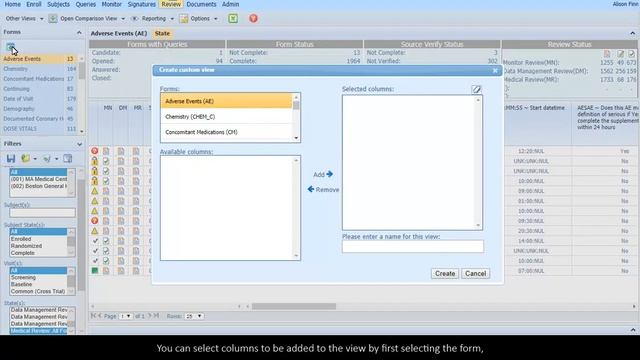Click the filter panel layout icon

68,158
